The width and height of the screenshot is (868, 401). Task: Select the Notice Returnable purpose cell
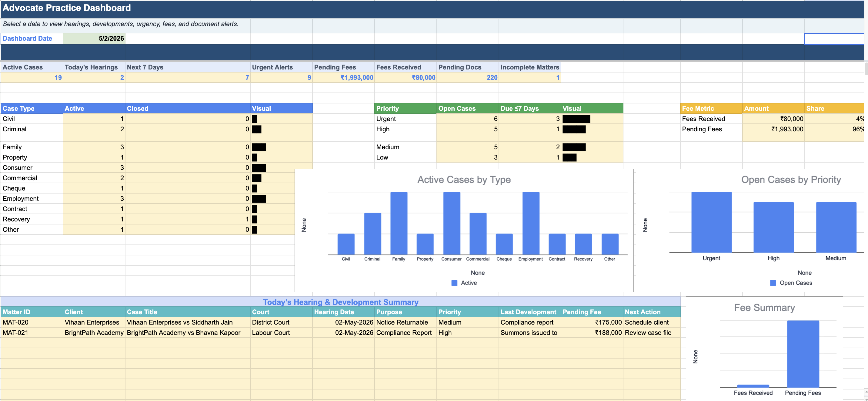tap(406, 322)
